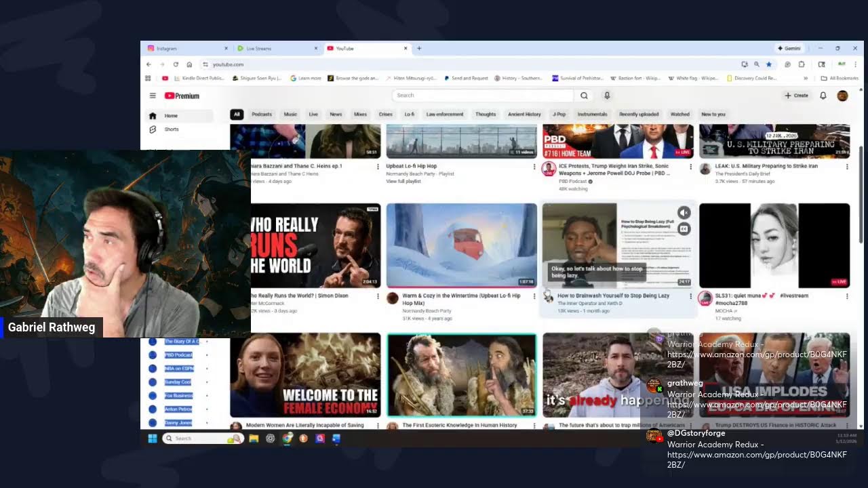Play the First Esoteric Knowledge thumbnail
Image resolution: width=868 pixels, height=488 pixels.
462,375
